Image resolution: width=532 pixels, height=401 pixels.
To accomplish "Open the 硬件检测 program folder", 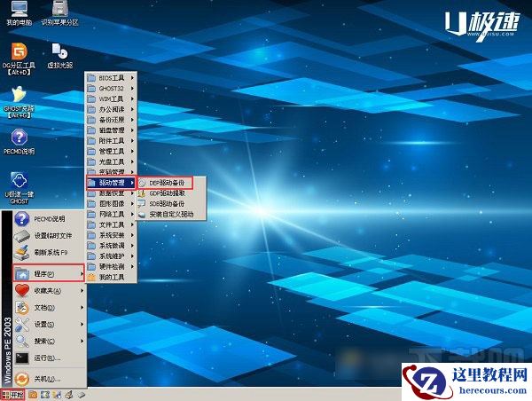I will (111, 267).
